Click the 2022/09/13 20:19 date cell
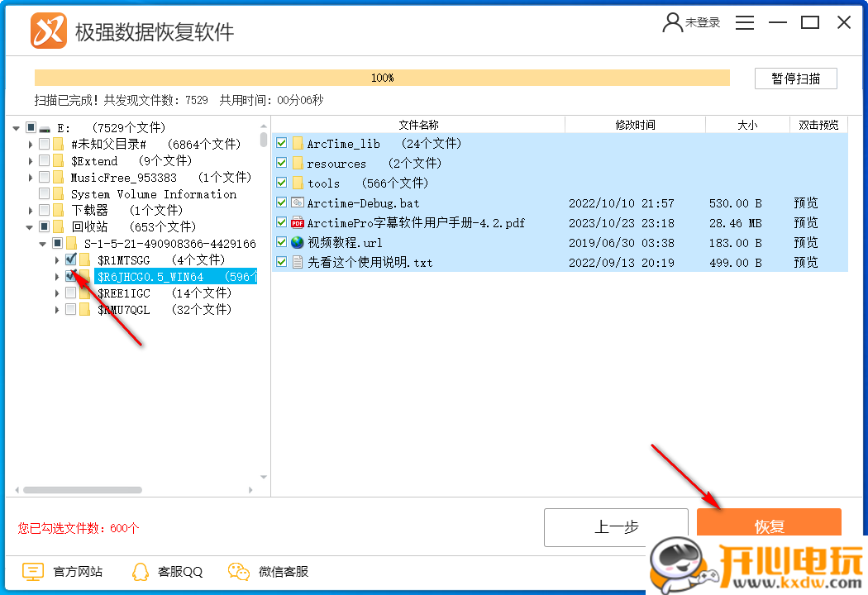This screenshot has width=868, height=595. click(x=621, y=263)
